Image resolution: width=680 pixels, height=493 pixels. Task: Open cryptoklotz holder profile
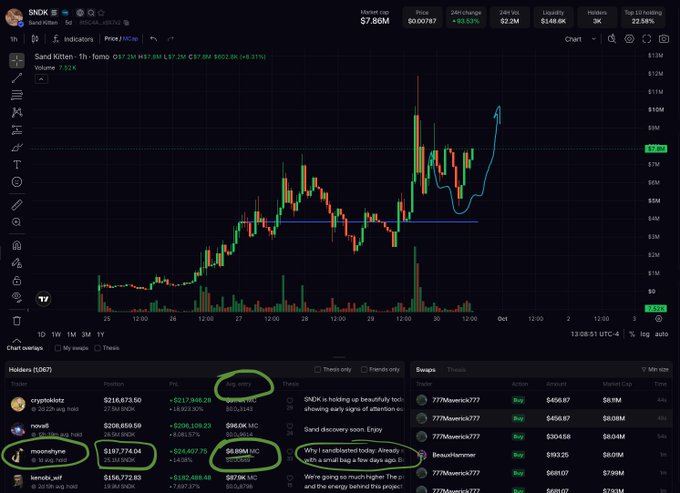tap(47, 400)
